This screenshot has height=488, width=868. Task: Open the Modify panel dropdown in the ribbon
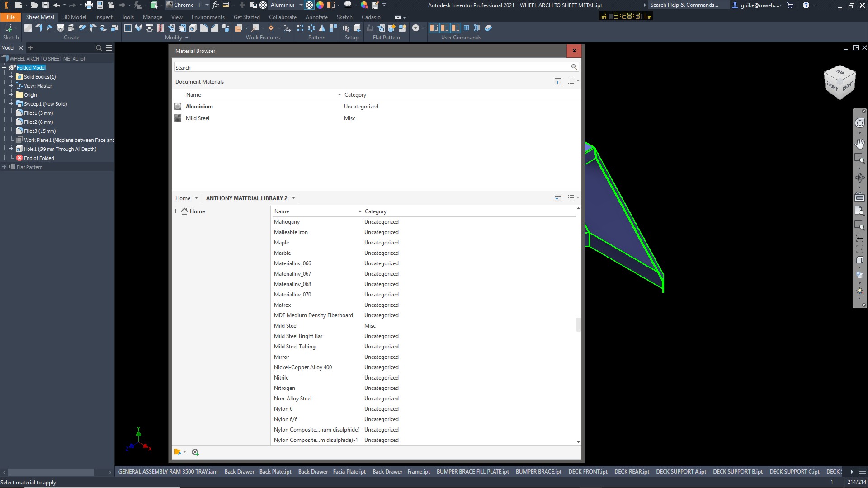point(187,38)
